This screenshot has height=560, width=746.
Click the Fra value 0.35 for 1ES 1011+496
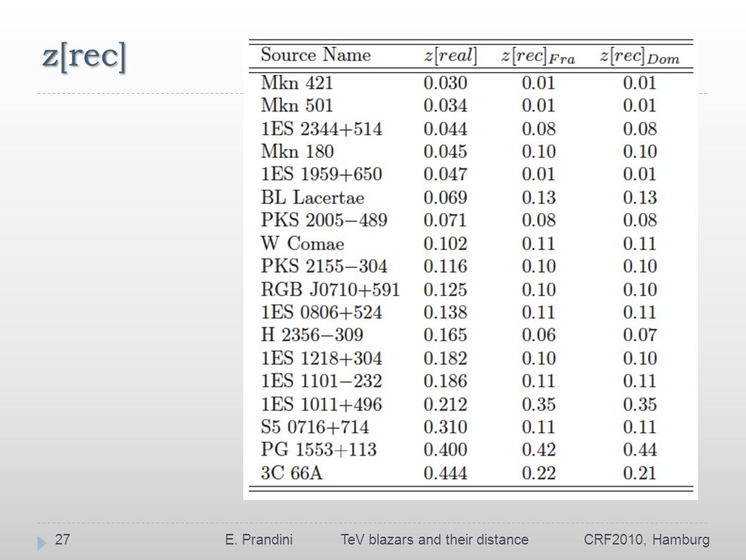tap(539, 404)
